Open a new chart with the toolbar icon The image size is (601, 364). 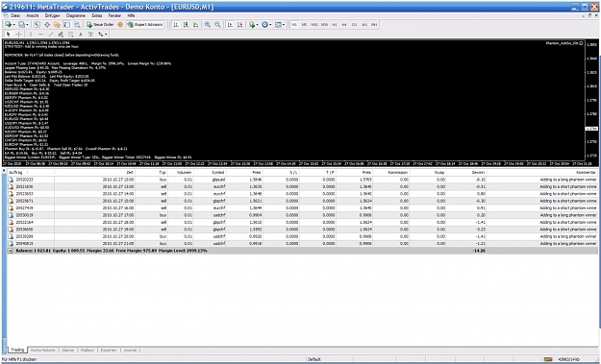(8, 25)
